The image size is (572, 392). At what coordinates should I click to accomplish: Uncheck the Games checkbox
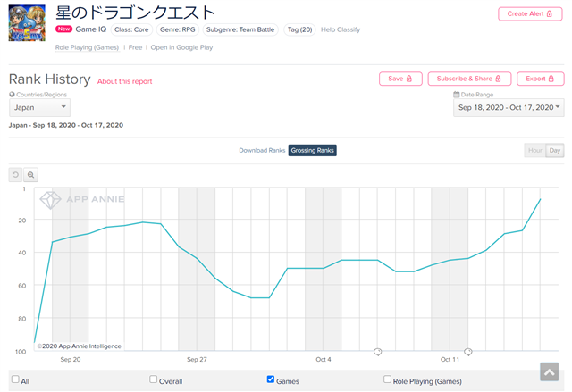click(x=271, y=379)
